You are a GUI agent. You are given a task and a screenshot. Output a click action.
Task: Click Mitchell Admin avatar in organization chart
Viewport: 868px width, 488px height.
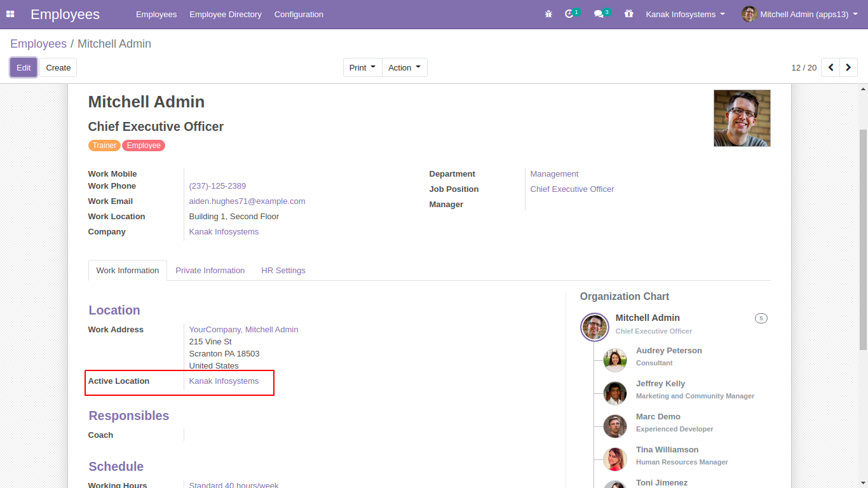[595, 327]
